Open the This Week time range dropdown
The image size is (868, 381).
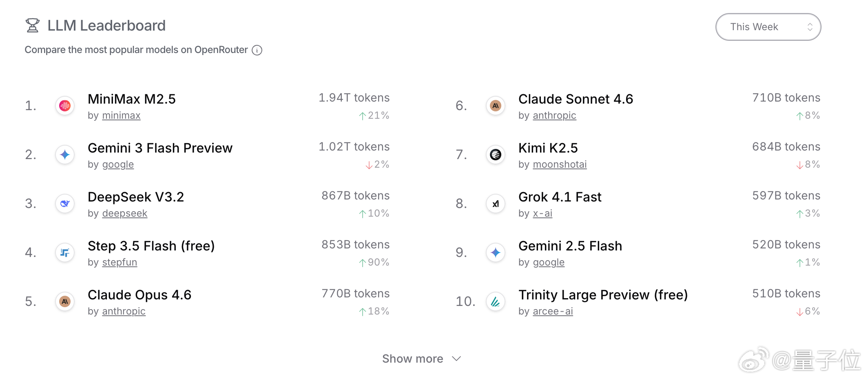point(768,27)
